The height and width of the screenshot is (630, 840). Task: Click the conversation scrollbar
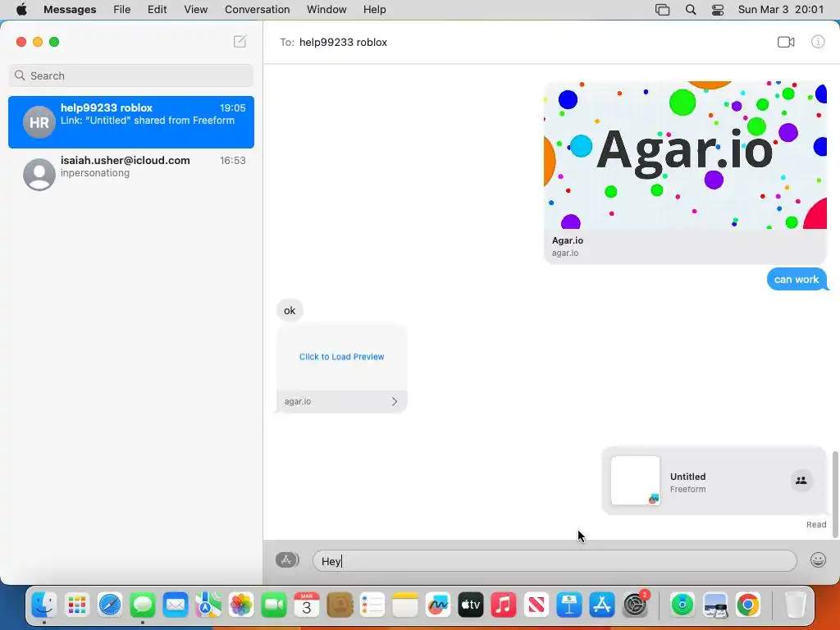coord(834,495)
